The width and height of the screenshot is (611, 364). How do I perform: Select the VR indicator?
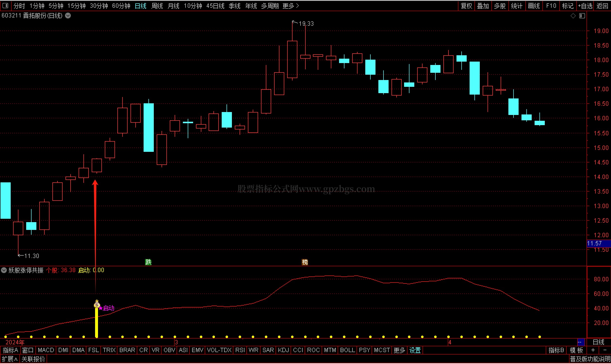click(x=155, y=350)
